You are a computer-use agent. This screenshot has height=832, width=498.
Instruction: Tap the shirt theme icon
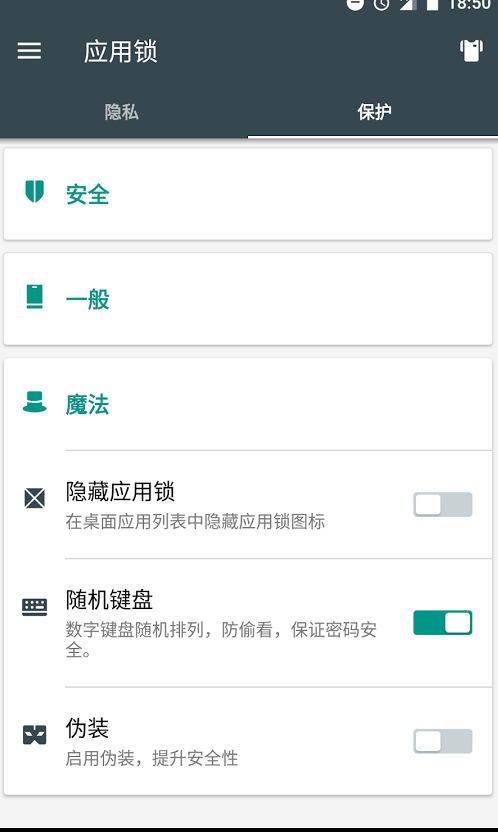point(471,50)
